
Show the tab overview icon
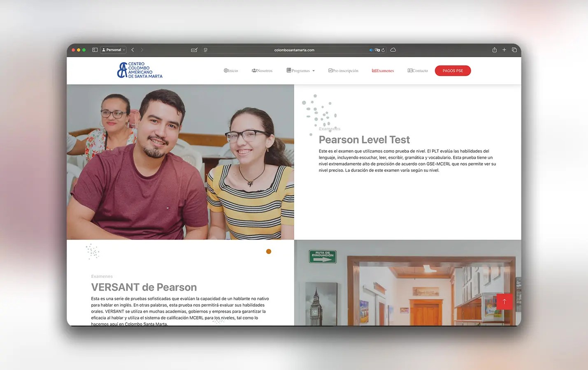coord(514,50)
